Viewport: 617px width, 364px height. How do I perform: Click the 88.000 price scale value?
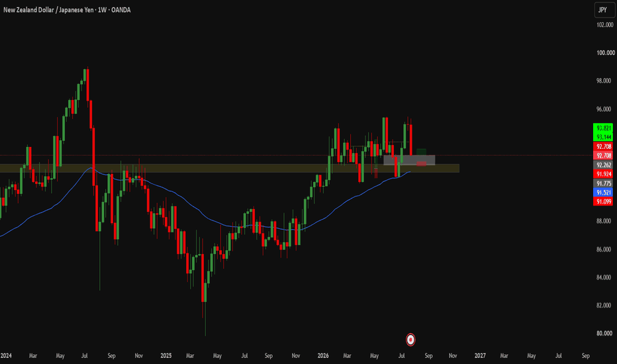(x=604, y=221)
